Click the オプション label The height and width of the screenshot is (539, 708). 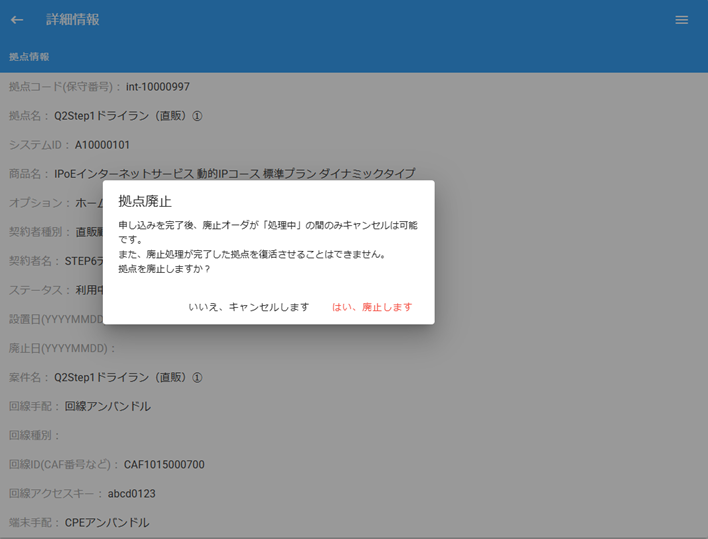click(39, 203)
